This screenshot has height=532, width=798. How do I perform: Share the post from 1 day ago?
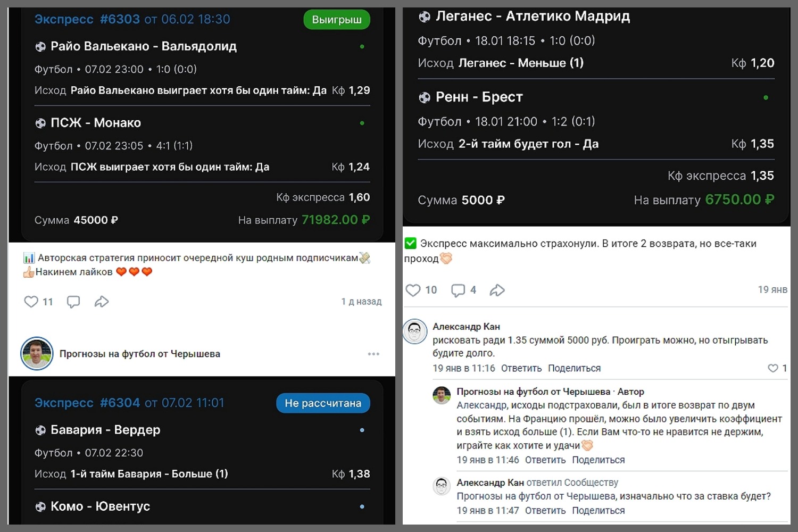tap(101, 302)
